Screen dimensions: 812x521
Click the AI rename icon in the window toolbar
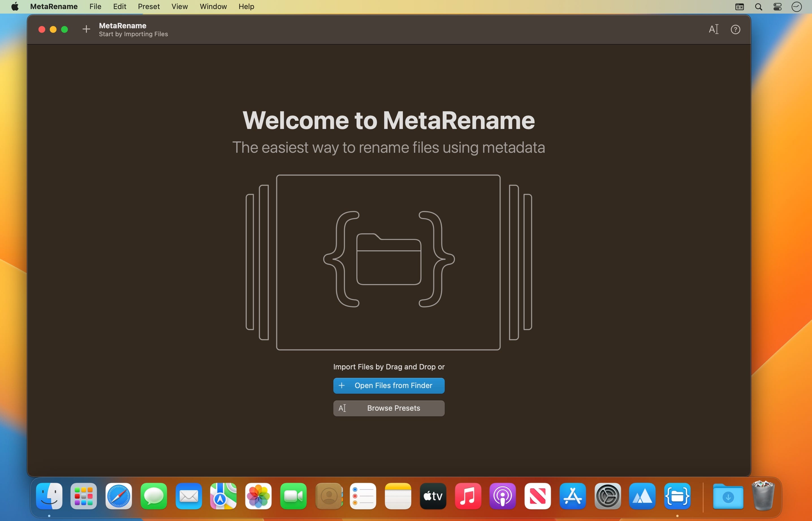(x=713, y=29)
